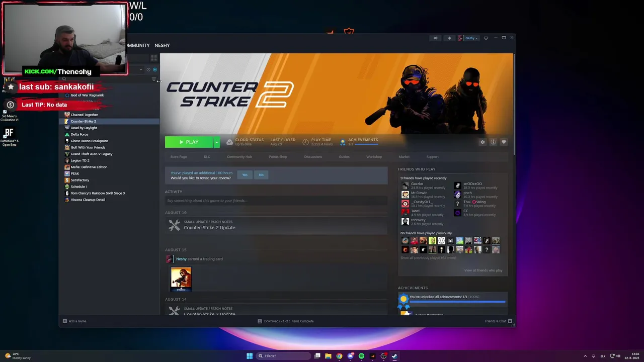Open Discord from the taskbar
Viewport: 644px width, 362px height.
click(x=350, y=356)
